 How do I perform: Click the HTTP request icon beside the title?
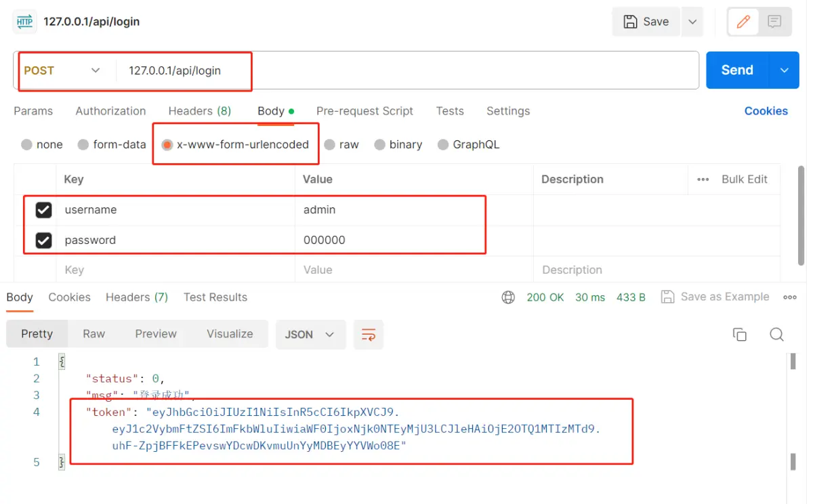pyautogui.click(x=24, y=22)
